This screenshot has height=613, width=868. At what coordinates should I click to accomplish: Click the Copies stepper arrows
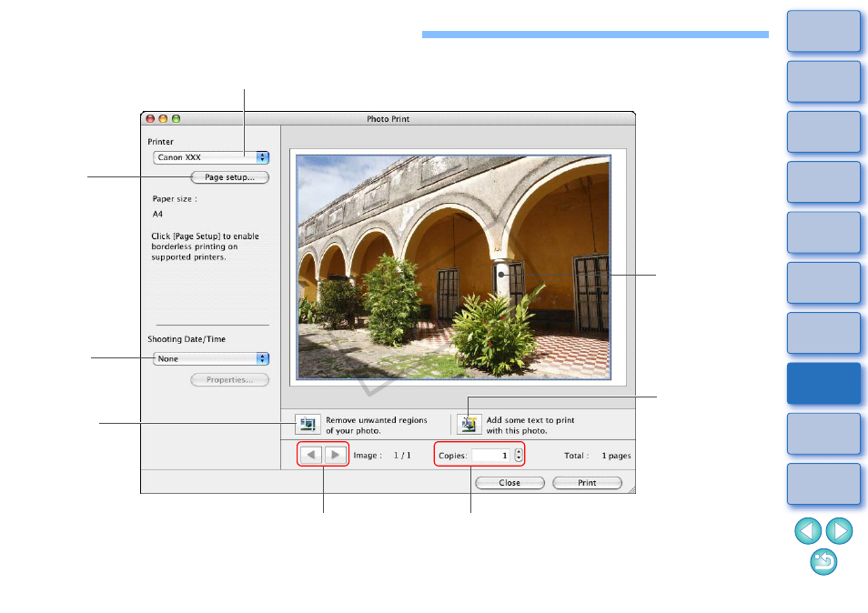point(518,455)
